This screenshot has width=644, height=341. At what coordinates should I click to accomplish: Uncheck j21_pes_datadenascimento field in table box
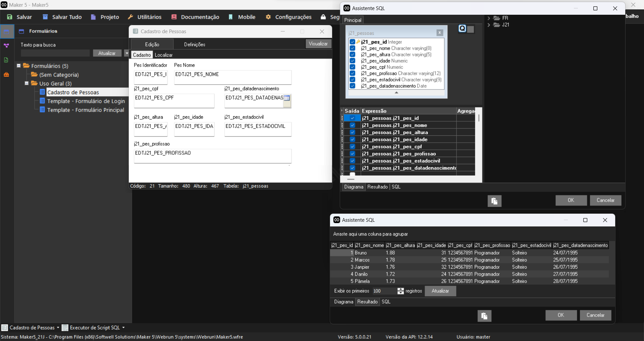[353, 86]
